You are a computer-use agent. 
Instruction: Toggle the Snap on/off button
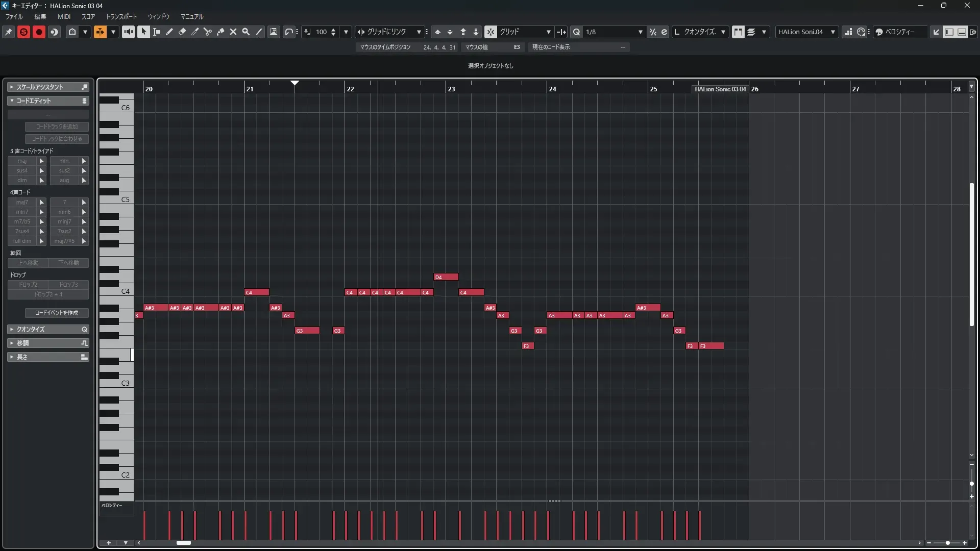[491, 32]
